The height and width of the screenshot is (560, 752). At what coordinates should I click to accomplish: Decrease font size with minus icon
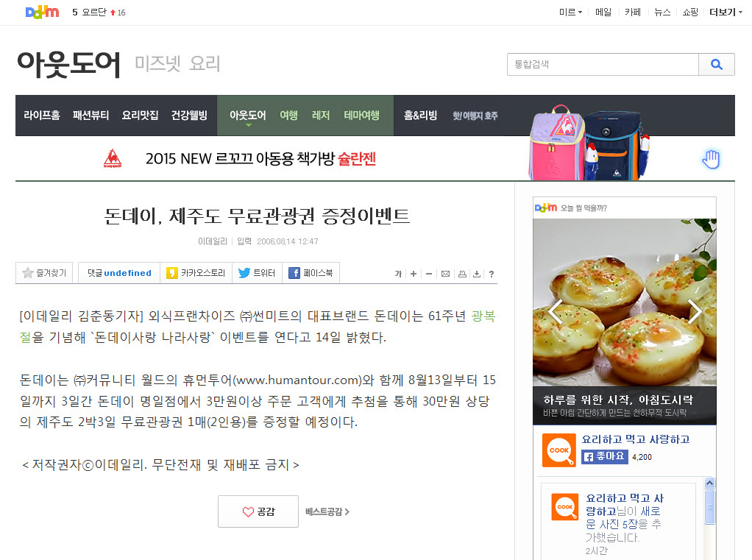coord(429,274)
